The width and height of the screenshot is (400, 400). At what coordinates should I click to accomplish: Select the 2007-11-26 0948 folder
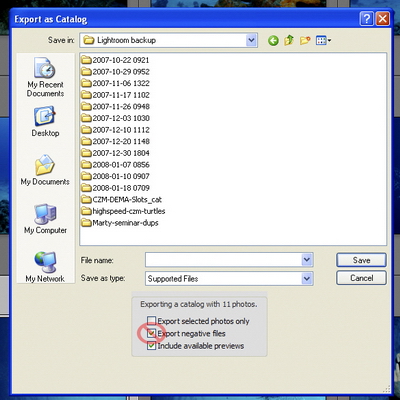(115, 107)
